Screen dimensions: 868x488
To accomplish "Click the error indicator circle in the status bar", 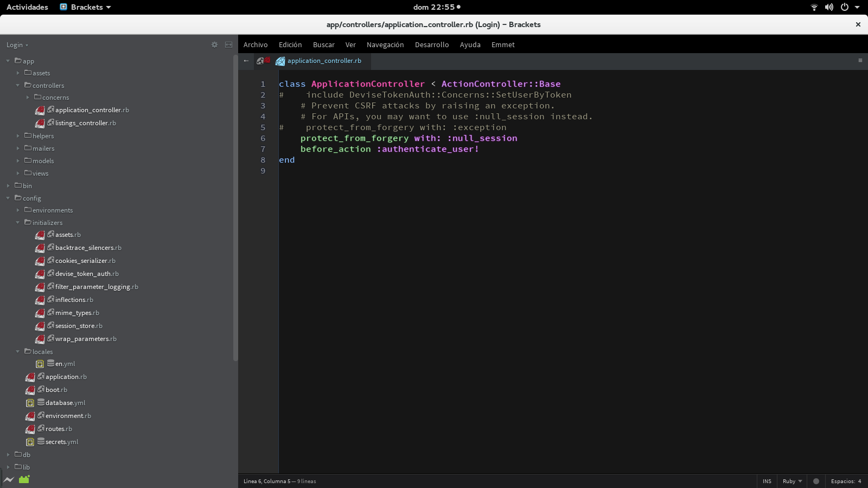I will [816, 481].
